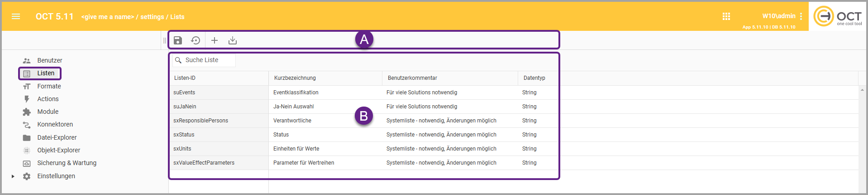Viewport: 868px width, 195px height.
Task: Open Konnektoren from the sidebar
Action: pyautogui.click(x=55, y=124)
